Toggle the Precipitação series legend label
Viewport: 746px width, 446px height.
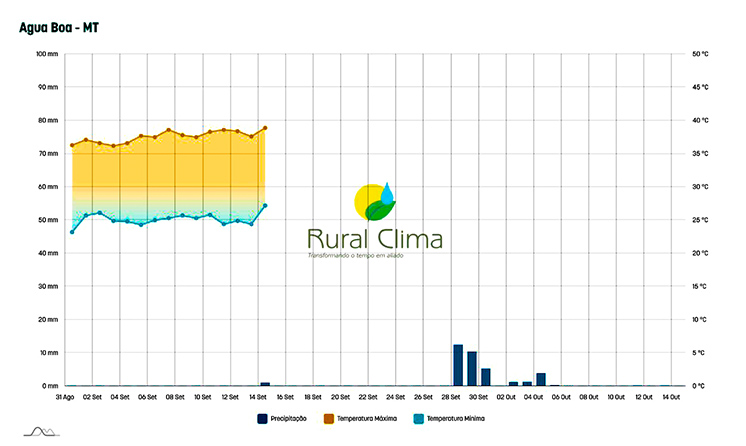pos(289,418)
